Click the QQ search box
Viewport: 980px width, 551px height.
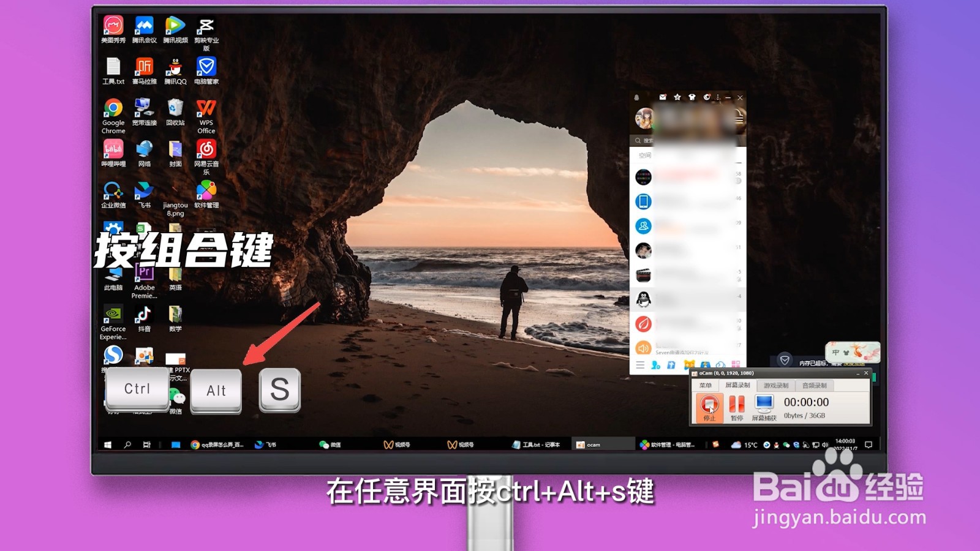688,141
